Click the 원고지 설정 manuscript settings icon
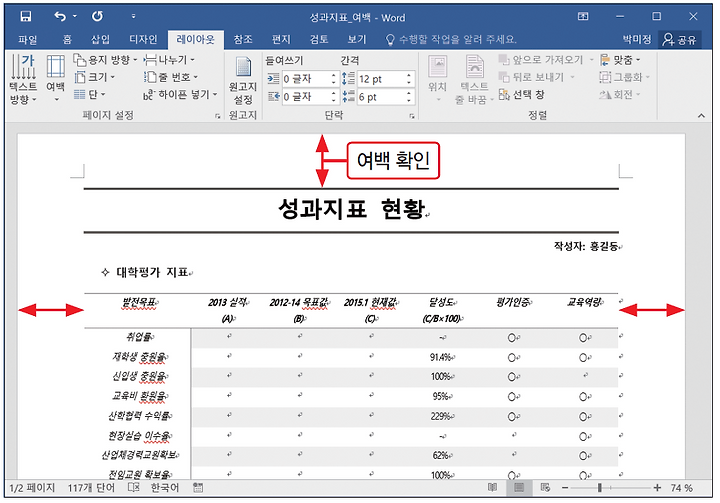 coord(243,81)
